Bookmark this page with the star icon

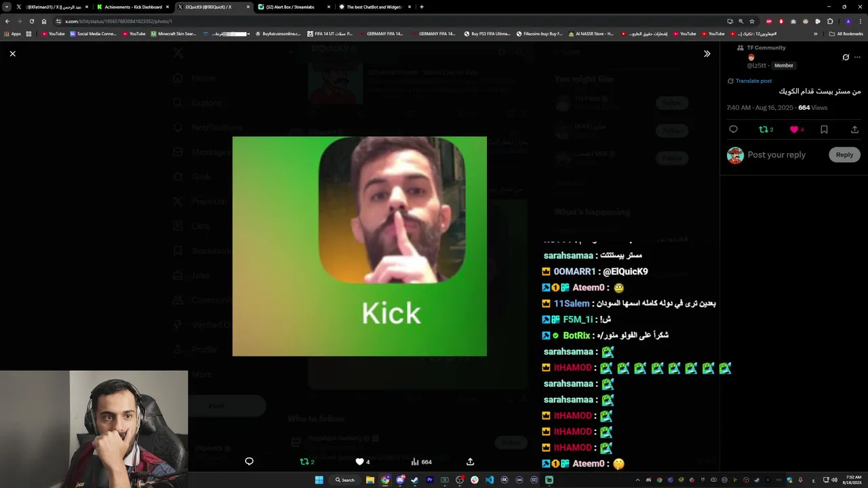[752, 21]
